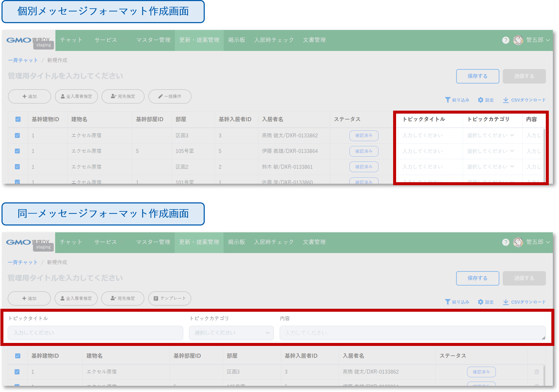Click 絞り込み filter on 個別メッセージ screen
Viewport: 559px width, 392px height.
coord(457,100)
